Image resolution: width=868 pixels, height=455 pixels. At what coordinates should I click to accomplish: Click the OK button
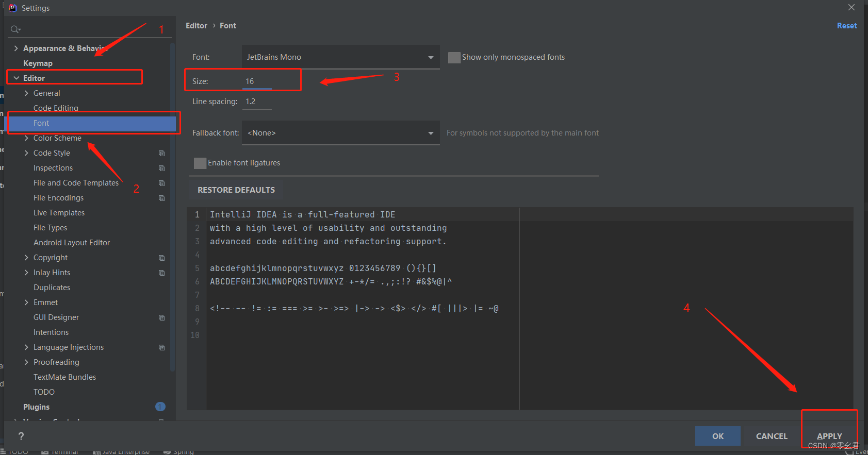[x=718, y=436]
